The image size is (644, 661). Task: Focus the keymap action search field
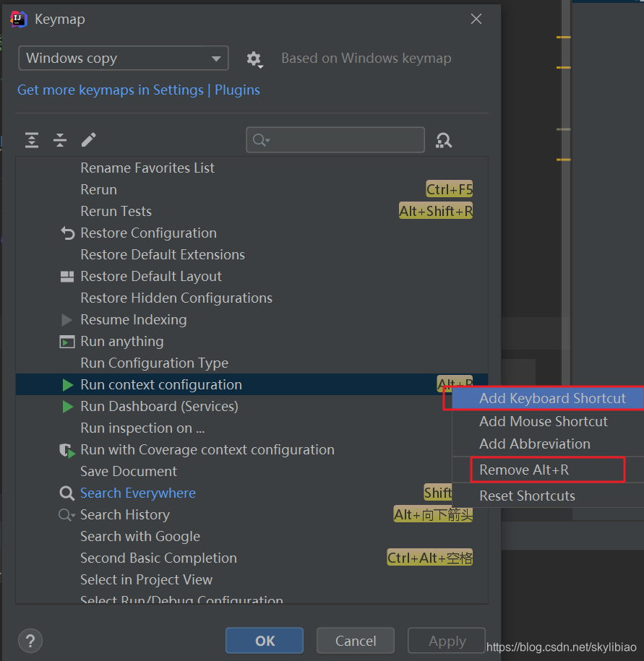tap(335, 140)
